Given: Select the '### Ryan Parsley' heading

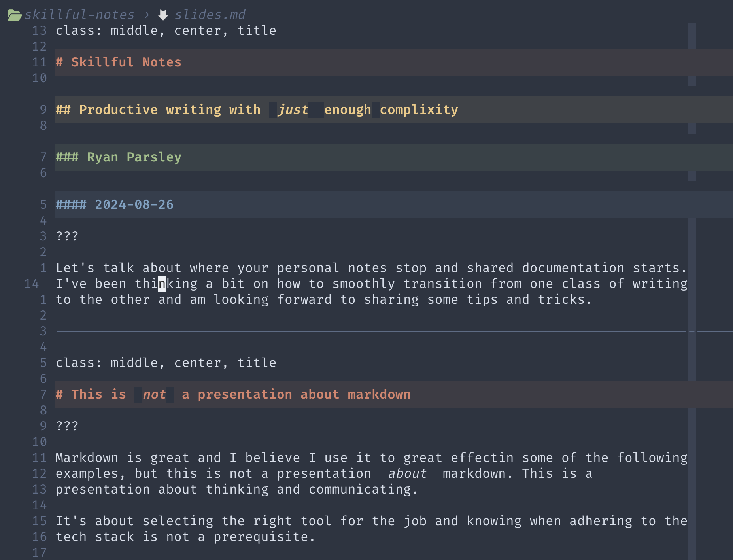Looking at the screenshot, I should (119, 157).
